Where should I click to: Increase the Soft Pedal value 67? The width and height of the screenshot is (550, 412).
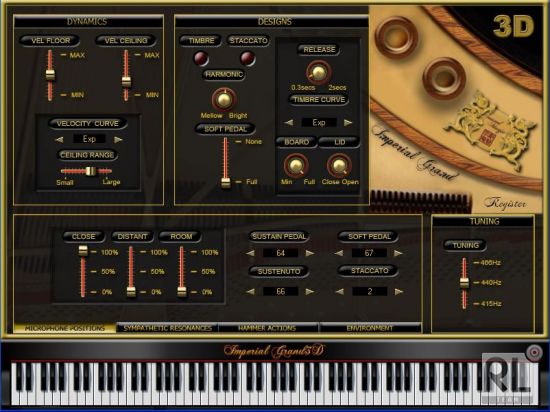[398, 253]
